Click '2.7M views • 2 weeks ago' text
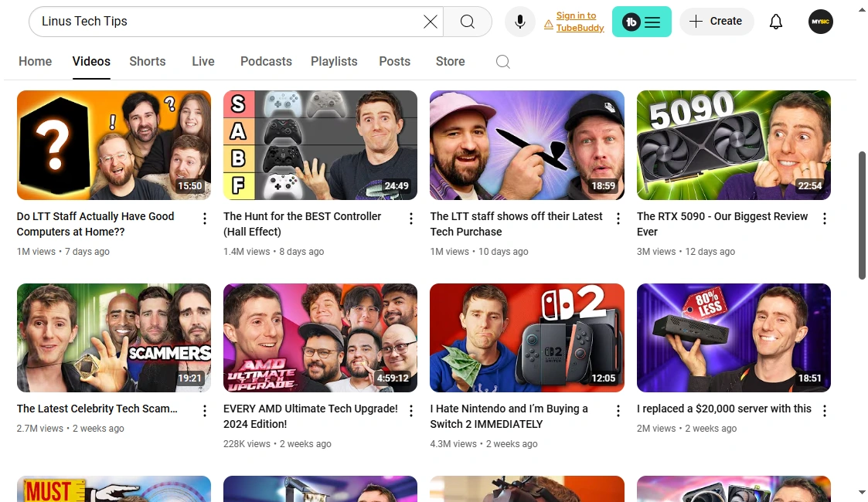Screen dimensions: 868x502 click(70, 429)
